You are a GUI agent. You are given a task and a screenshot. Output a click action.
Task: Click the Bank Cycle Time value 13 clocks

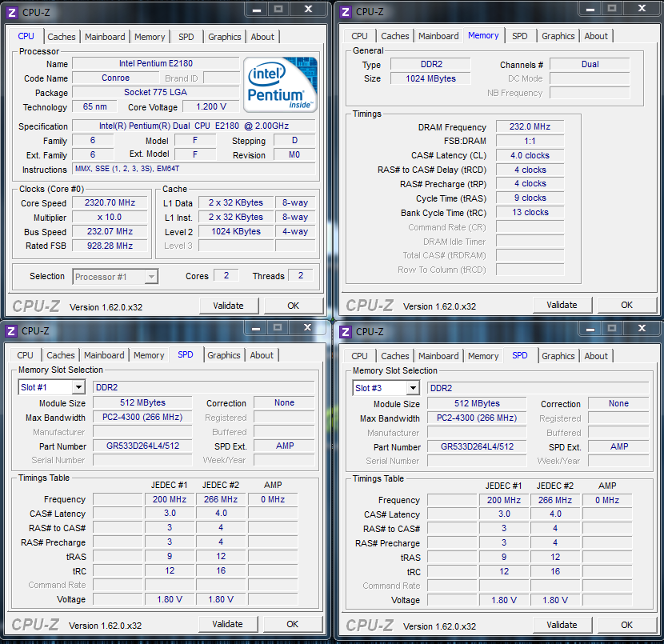pos(530,213)
